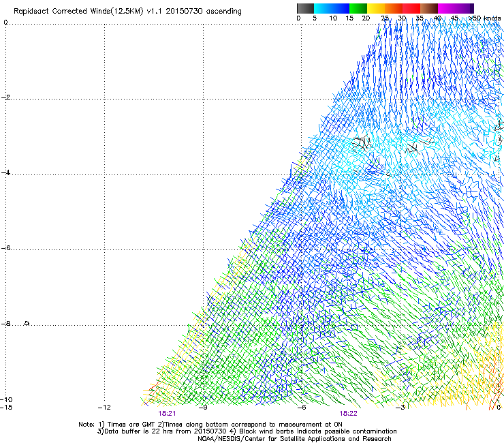Click the '-2' latitude label on left axis
The image size is (504, 443).
pos(5,97)
